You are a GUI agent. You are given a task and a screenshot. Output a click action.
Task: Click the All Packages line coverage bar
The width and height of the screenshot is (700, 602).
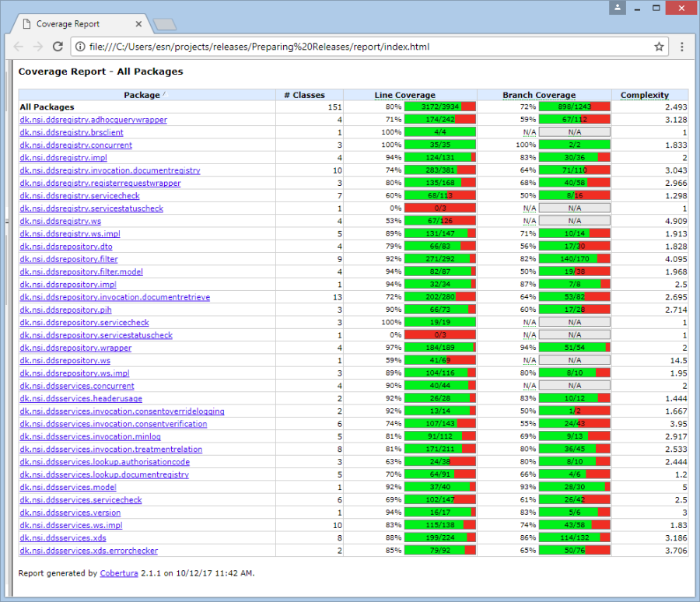click(440, 107)
